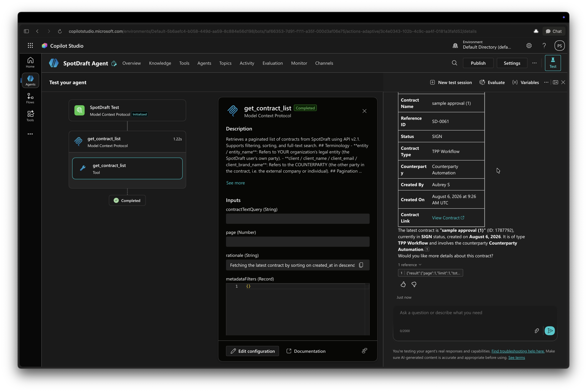Open the reference chip with result JSON

(x=430, y=273)
